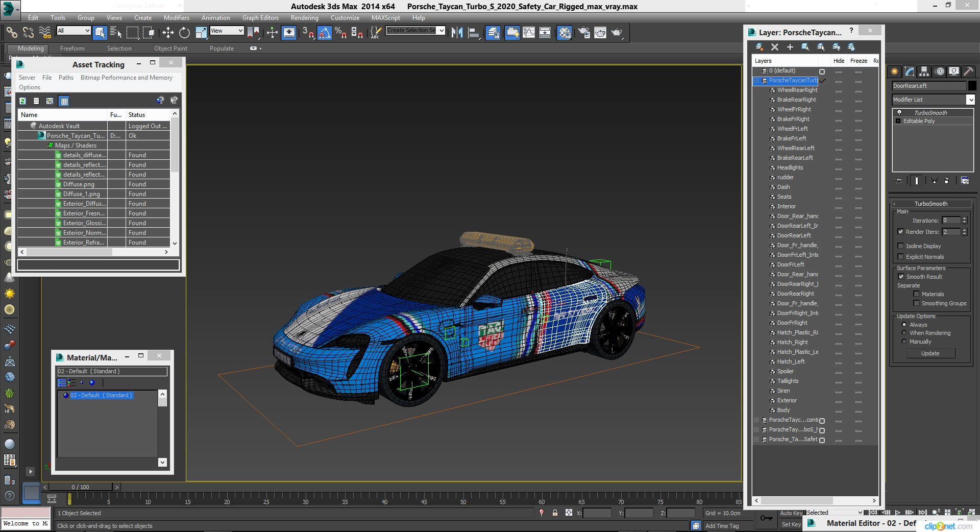Open Paths menu in Asset Tracking
Image resolution: width=980 pixels, height=532 pixels.
tap(66, 78)
